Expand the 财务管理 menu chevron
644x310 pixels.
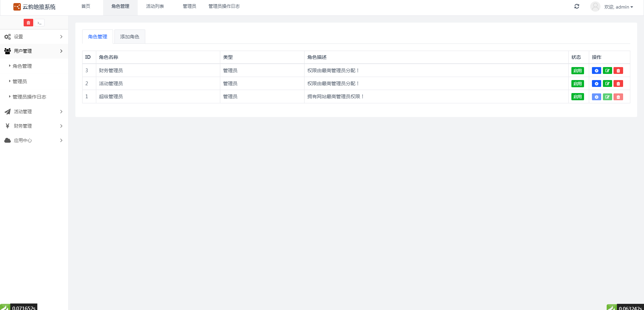pos(61,126)
